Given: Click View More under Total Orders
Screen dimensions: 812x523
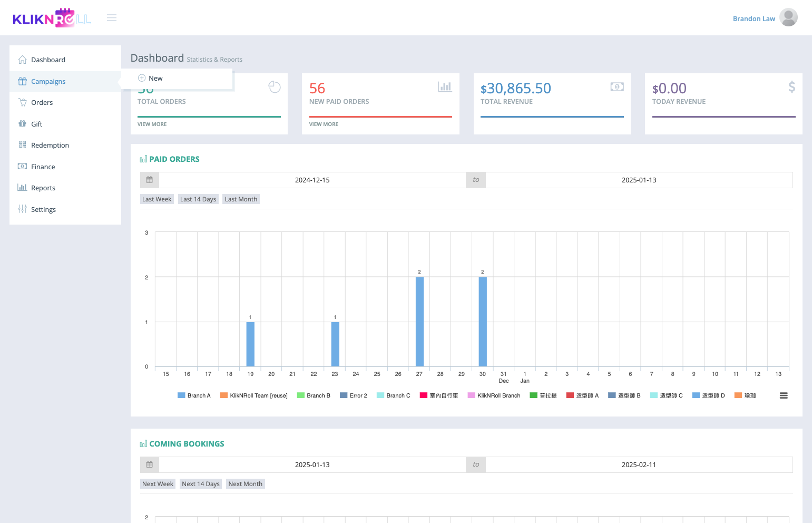Looking at the screenshot, I should 152,124.
